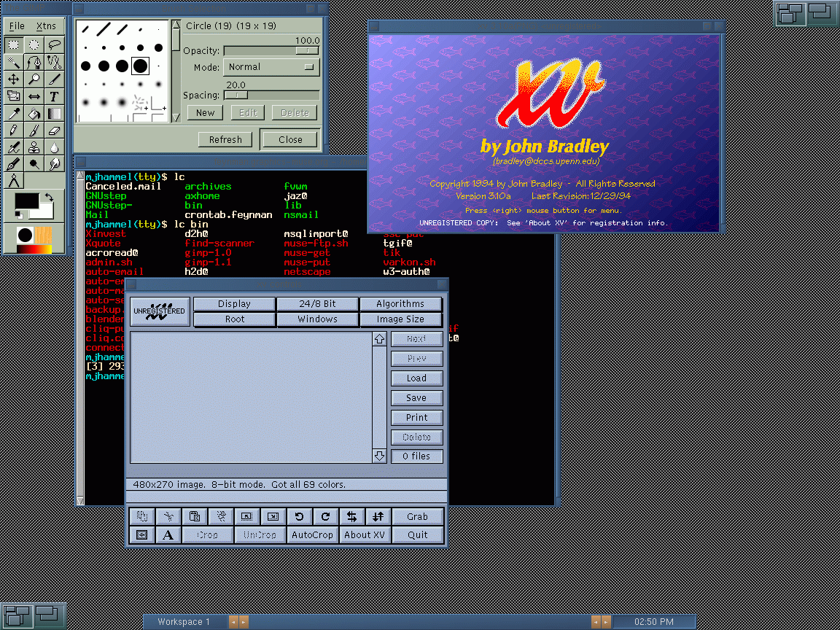Select the Circle (19) brush thumbnail
Screen dimensions: 840x630
(x=140, y=66)
